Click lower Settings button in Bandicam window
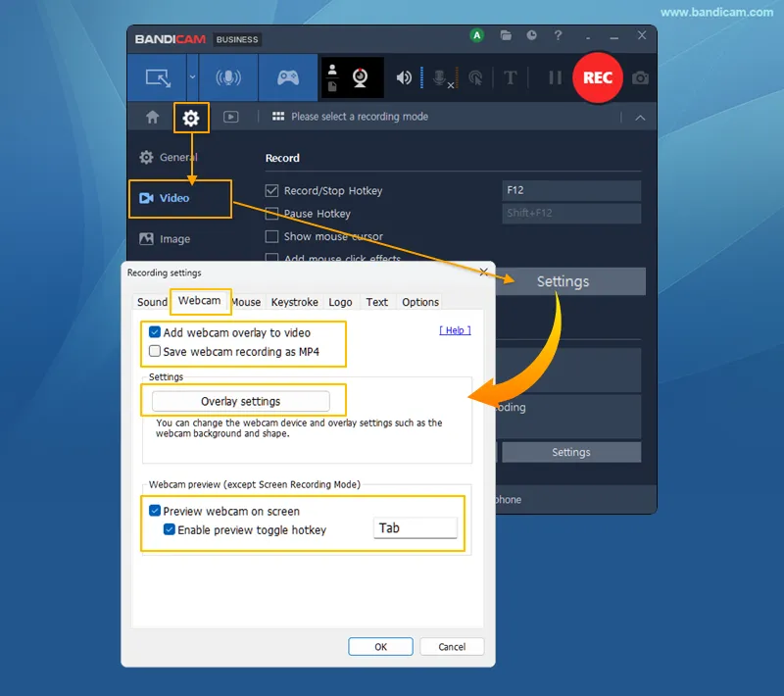Screen dimensions: 784x696 (571, 452)
